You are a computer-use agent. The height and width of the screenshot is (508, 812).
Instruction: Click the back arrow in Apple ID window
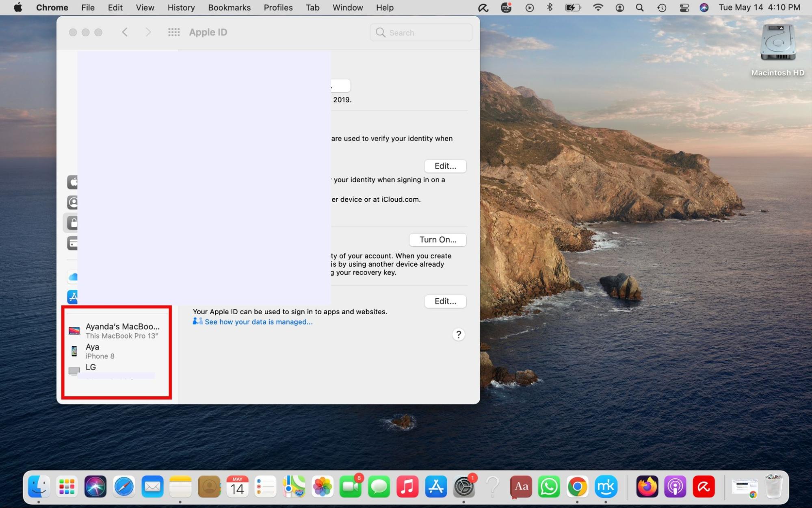tap(125, 32)
